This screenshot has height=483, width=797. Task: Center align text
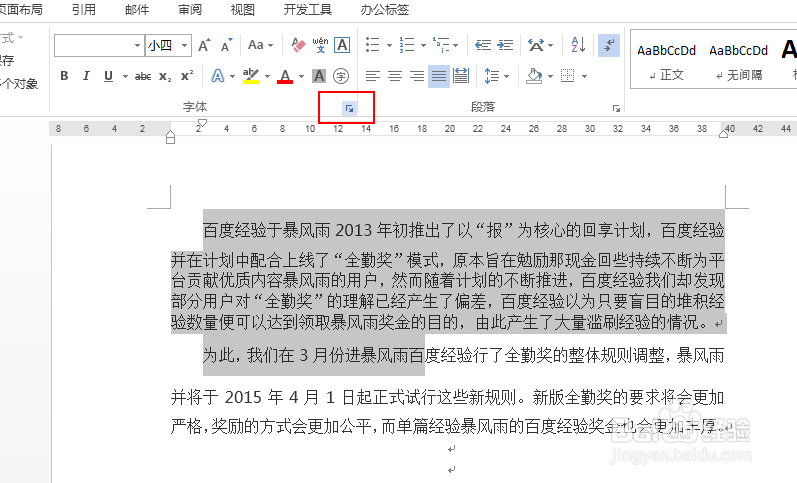click(395, 76)
